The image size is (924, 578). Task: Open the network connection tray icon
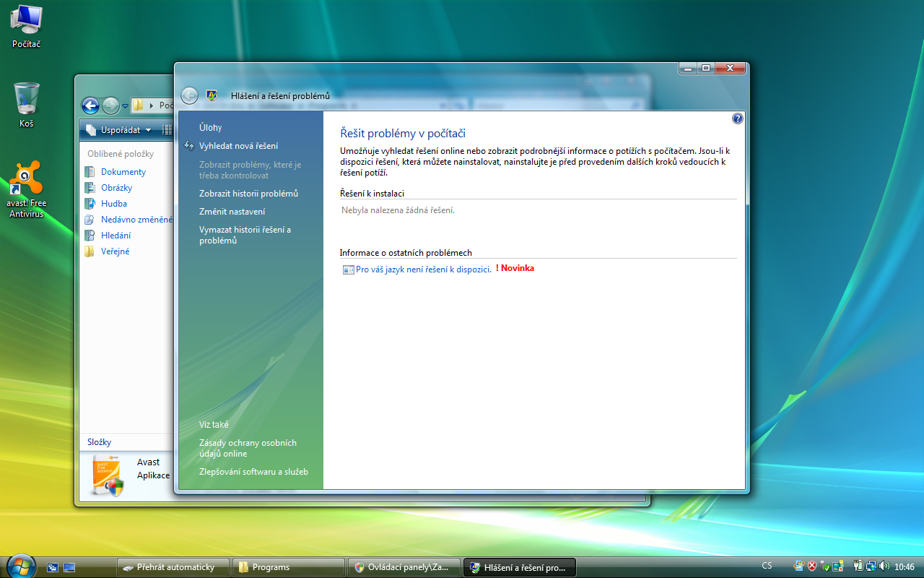tap(871, 566)
